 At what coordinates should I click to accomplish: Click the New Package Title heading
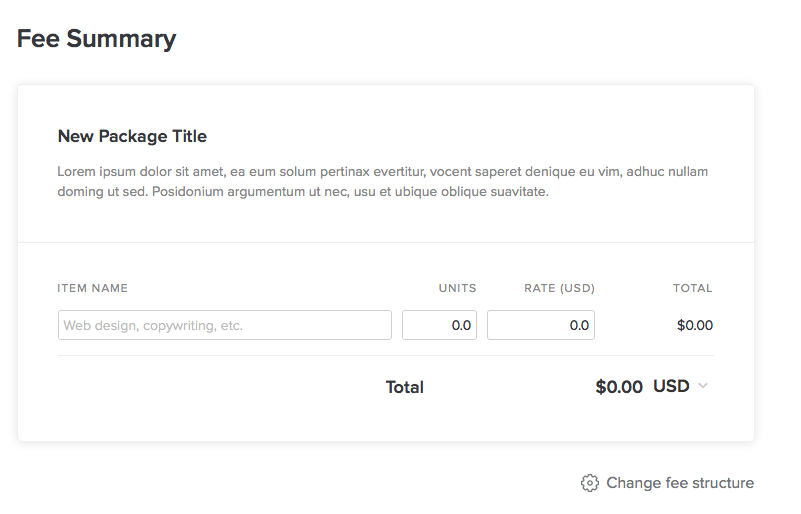coord(132,136)
